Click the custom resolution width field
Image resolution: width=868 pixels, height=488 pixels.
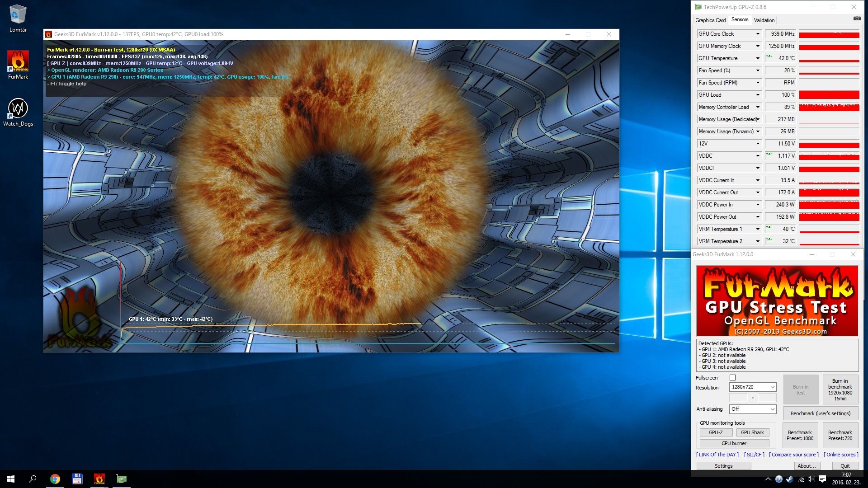[x=739, y=398]
